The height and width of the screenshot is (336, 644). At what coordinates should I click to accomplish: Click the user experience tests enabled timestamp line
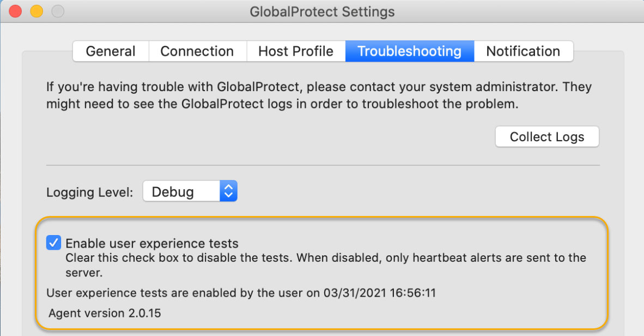tap(241, 293)
